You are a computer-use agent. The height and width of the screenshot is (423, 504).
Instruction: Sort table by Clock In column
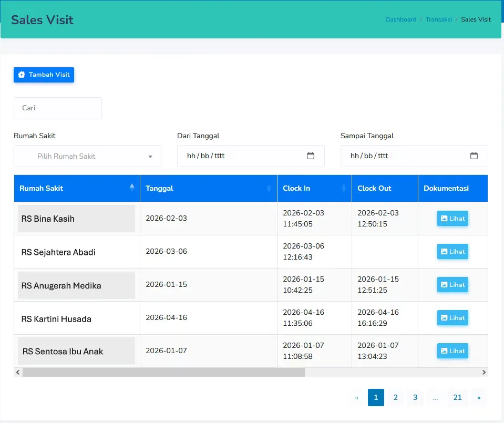pyautogui.click(x=314, y=188)
